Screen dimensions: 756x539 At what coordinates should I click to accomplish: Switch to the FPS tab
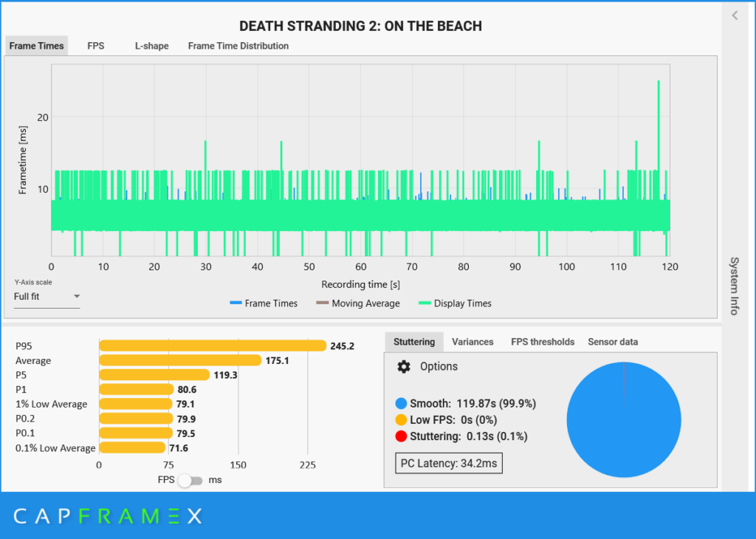coord(96,46)
